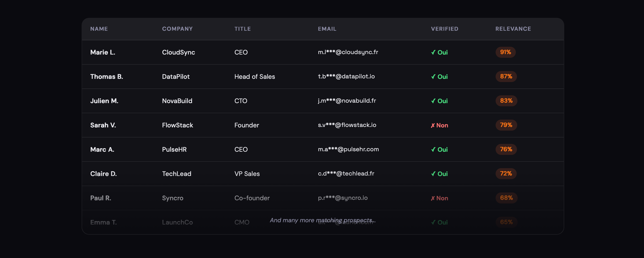644x258 pixels.
Task: Select the name Julien M.
Action: (104, 101)
